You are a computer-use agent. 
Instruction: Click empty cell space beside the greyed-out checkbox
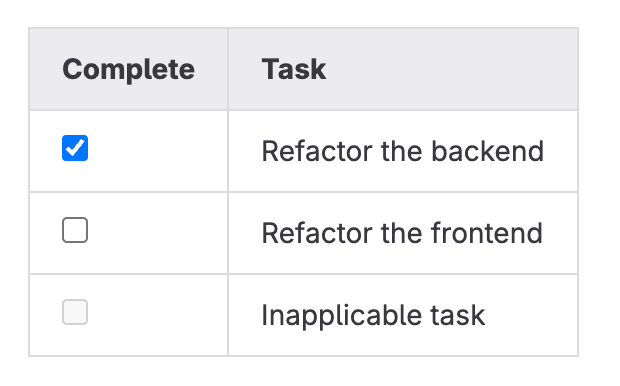158,315
